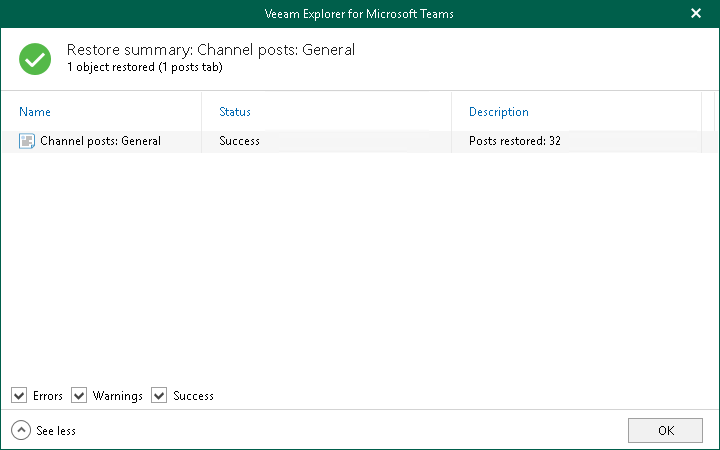
Task: Click the empty rightmost column header
Action: [708, 112]
